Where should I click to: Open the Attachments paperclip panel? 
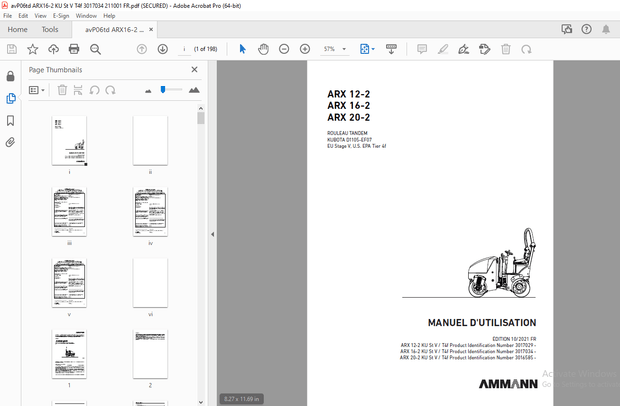pyautogui.click(x=10, y=143)
